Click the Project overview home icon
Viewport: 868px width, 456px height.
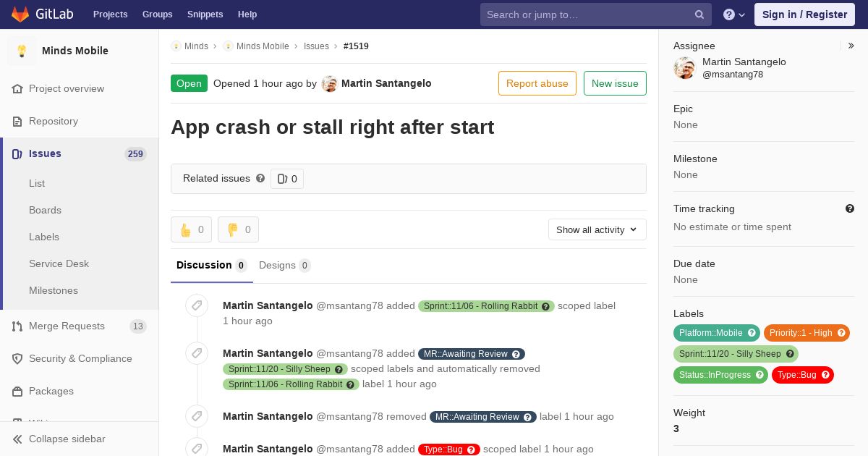coord(17,88)
